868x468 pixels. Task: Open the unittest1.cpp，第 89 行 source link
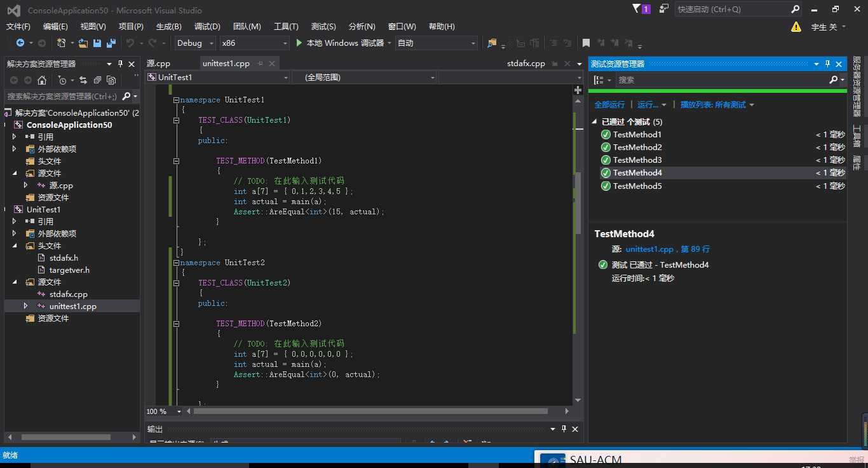click(x=667, y=249)
